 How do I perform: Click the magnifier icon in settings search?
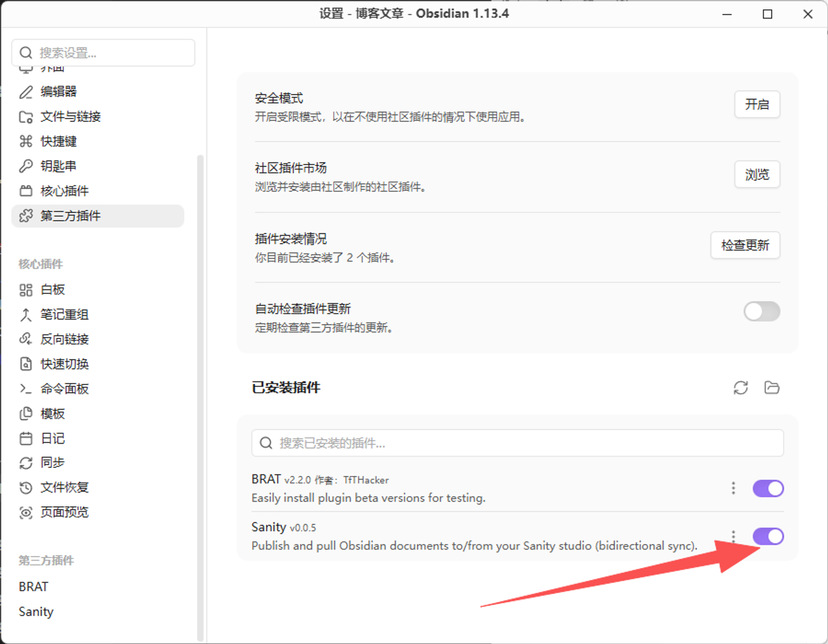[26, 53]
